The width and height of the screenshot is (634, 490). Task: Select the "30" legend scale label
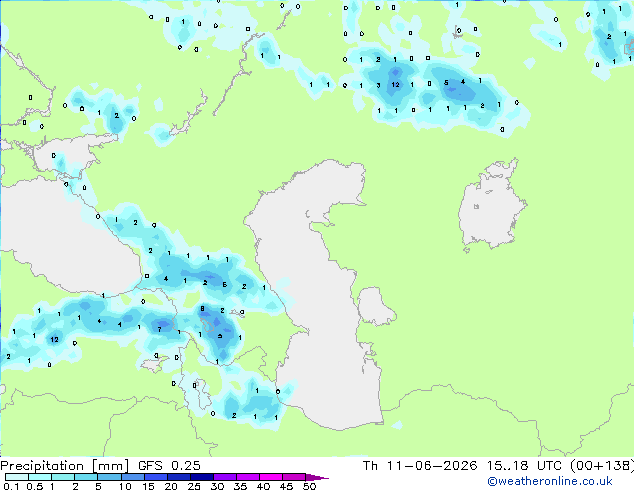[x=217, y=486]
